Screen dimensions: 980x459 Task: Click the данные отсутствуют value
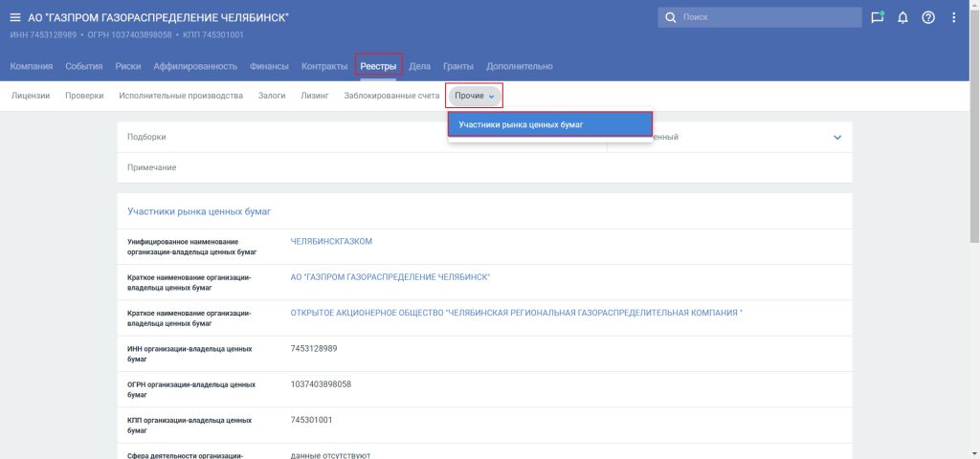coord(330,455)
